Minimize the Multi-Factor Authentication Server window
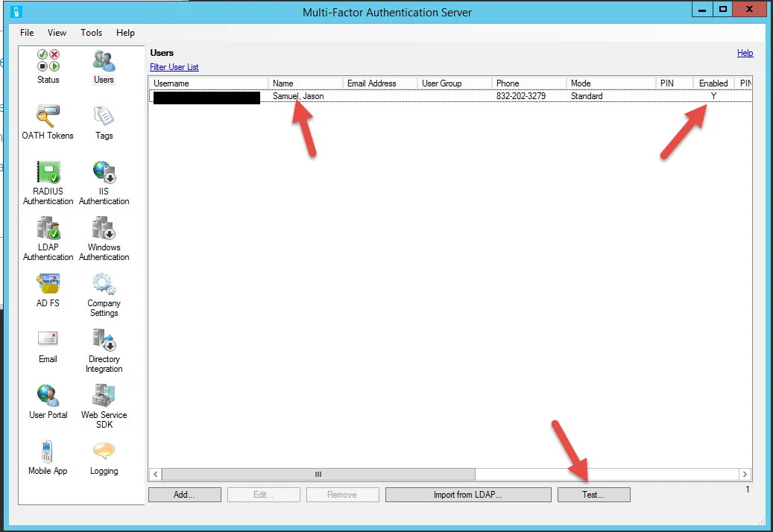 702,10
